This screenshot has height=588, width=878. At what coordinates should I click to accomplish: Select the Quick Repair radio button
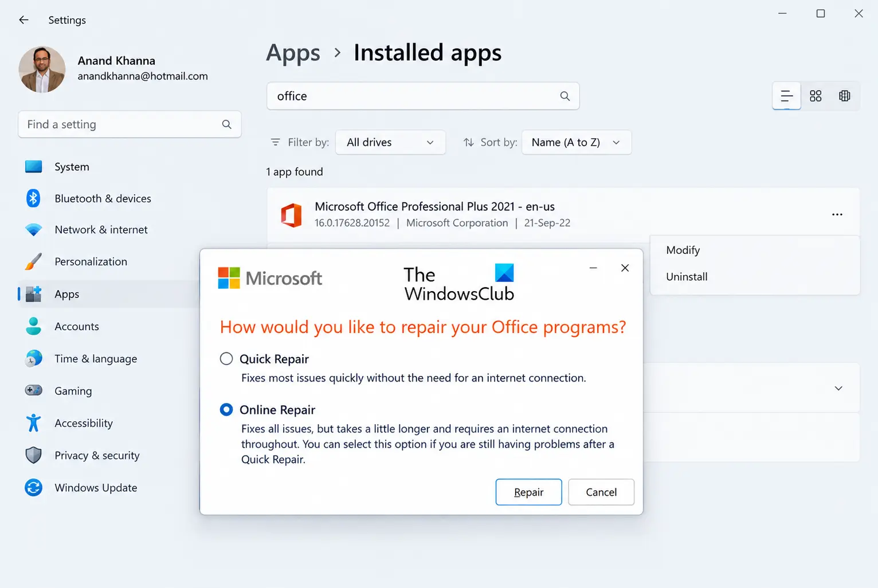[226, 359]
